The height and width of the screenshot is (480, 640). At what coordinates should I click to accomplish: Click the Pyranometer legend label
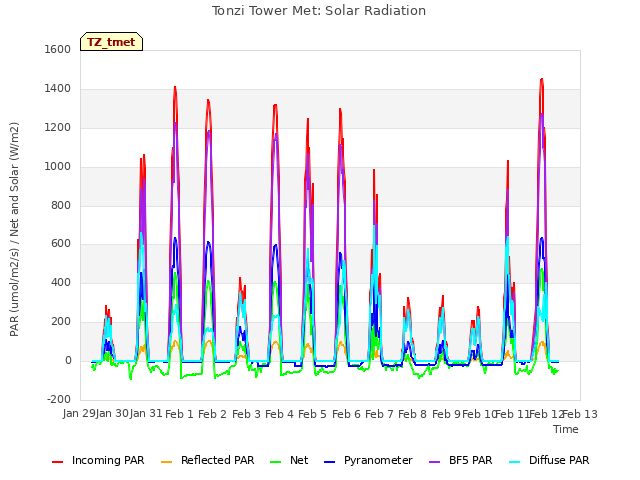(378, 460)
